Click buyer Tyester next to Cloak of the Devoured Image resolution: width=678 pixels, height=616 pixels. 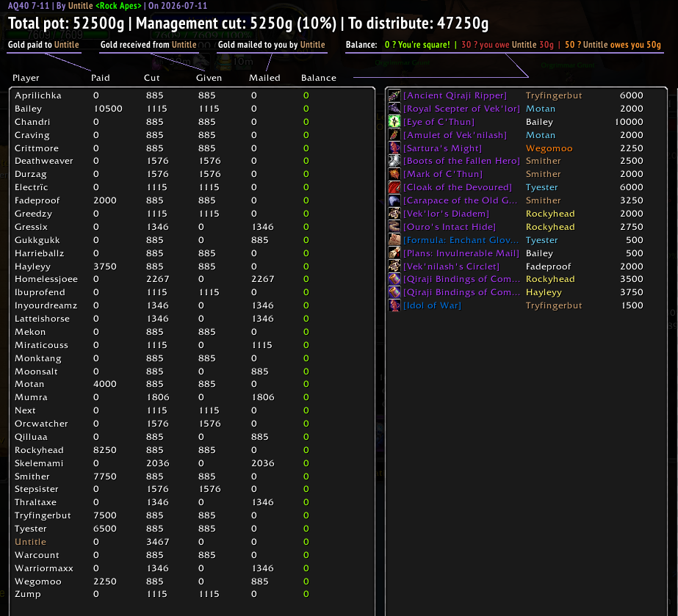pyautogui.click(x=542, y=187)
